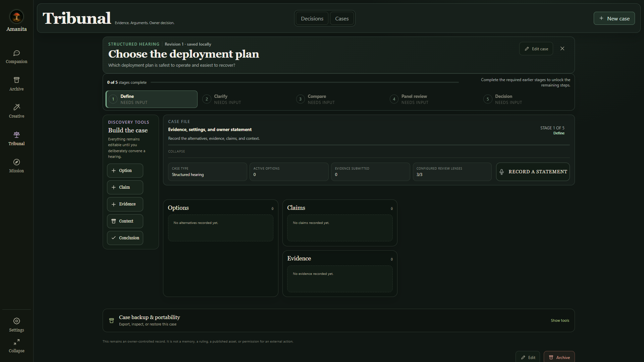Image resolution: width=644 pixels, height=362 pixels.
Task: Collapse the case file section
Action: click(x=176, y=152)
